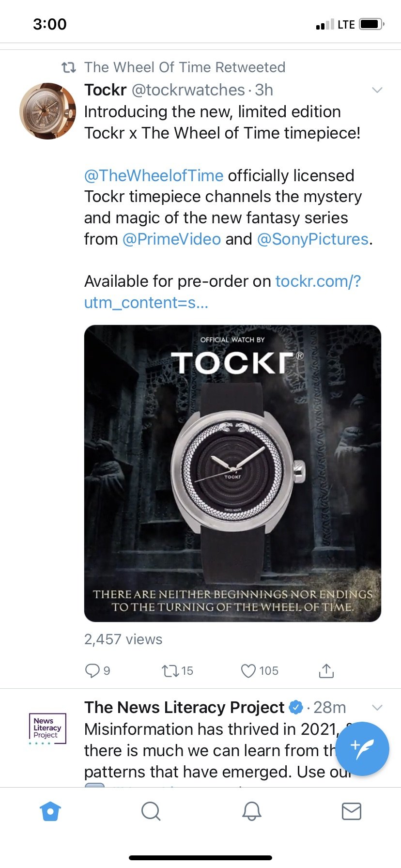The image size is (401, 868).
Task: Tap the @TheWheelofTime mention link
Action: pyautogui.click(x=154, y=175)
